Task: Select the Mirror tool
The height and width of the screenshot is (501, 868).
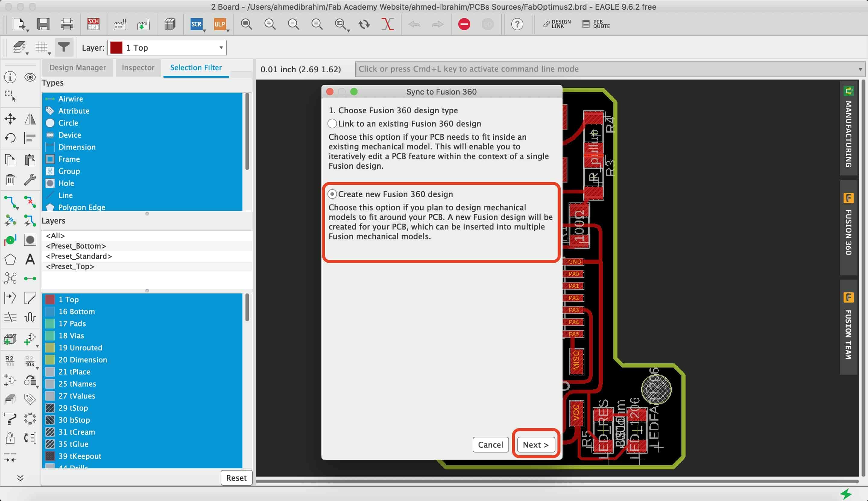Action: tap(30, 119)
